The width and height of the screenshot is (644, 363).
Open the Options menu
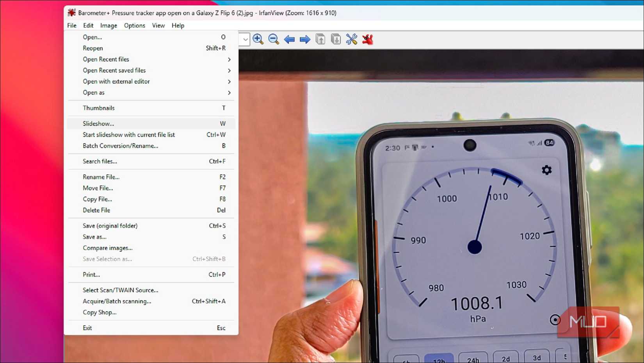[x=134, y=25]
